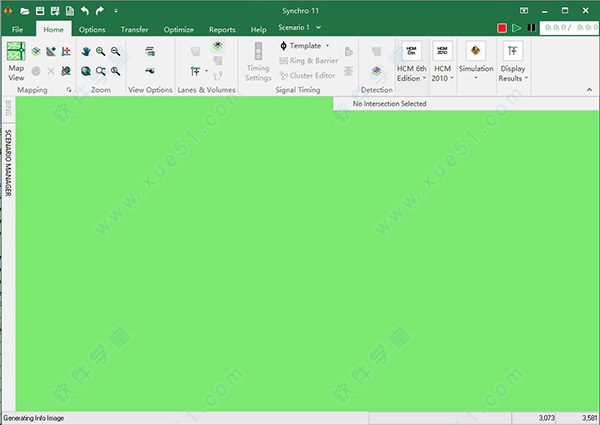Click the Save disk icon
Screen dimensions: 600x425
coord(40,11)
